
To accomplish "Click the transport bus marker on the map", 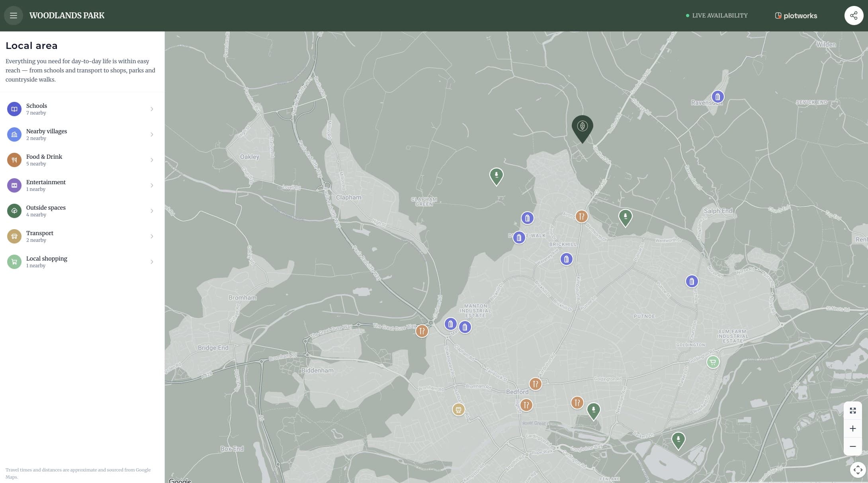I will click(x=458, y=409).
